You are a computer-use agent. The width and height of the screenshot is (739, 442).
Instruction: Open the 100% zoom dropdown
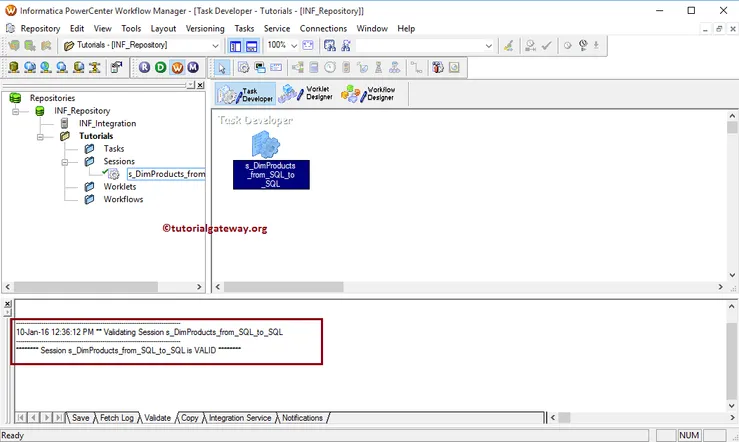click(294, 46)
